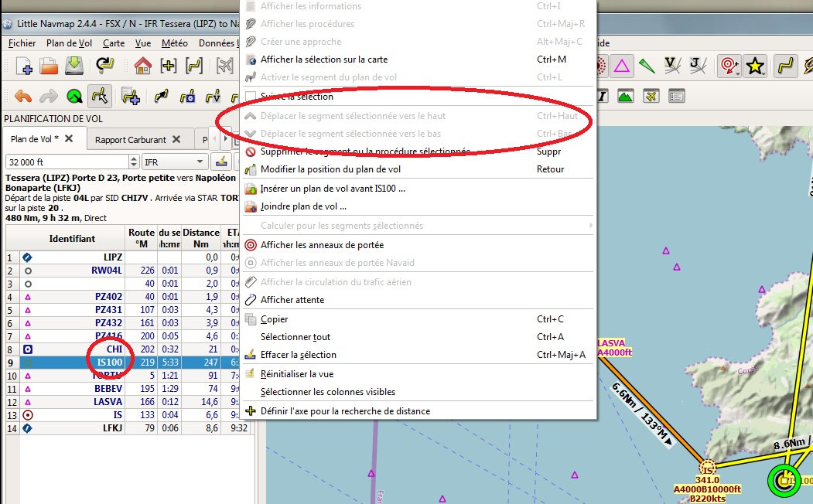Toggle Victor airways V icon
The width and height of the screenshot is (813, 504).
672,66
